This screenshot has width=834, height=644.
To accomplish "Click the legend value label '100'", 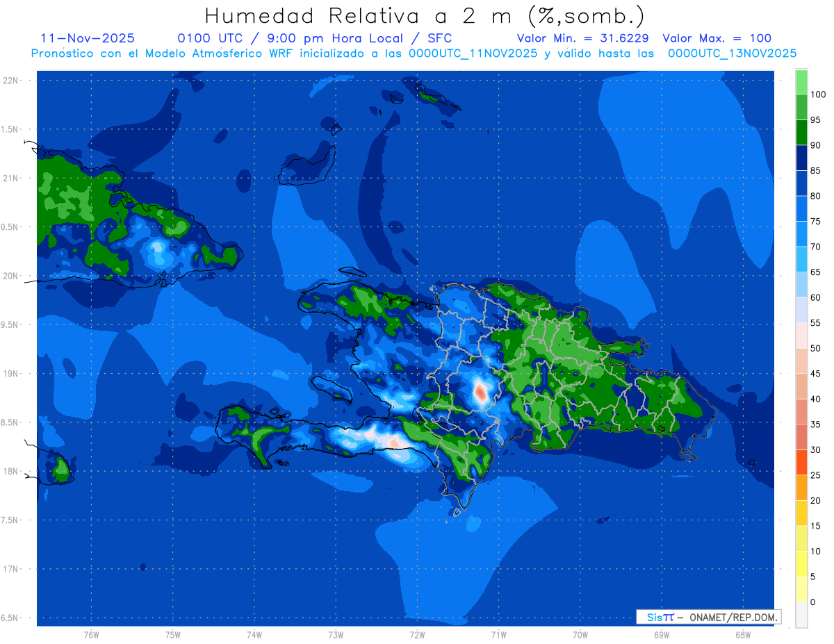I will click(817, 94).
